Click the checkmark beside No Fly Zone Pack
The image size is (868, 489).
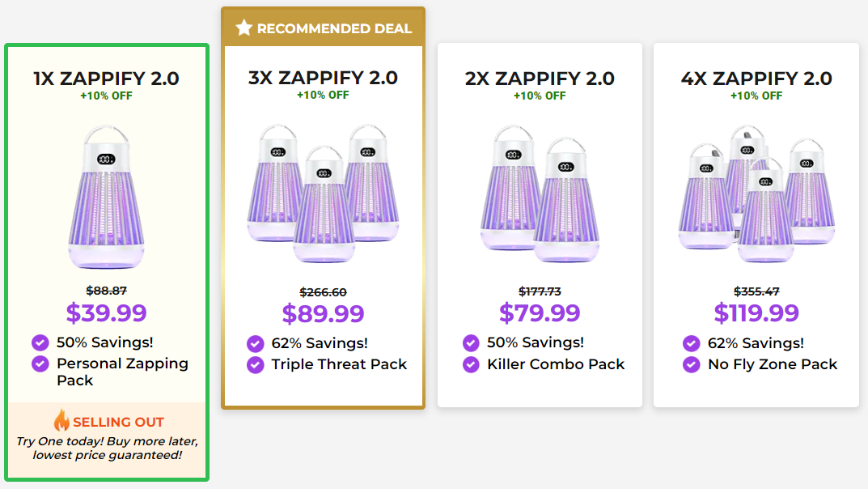[690, 364]
